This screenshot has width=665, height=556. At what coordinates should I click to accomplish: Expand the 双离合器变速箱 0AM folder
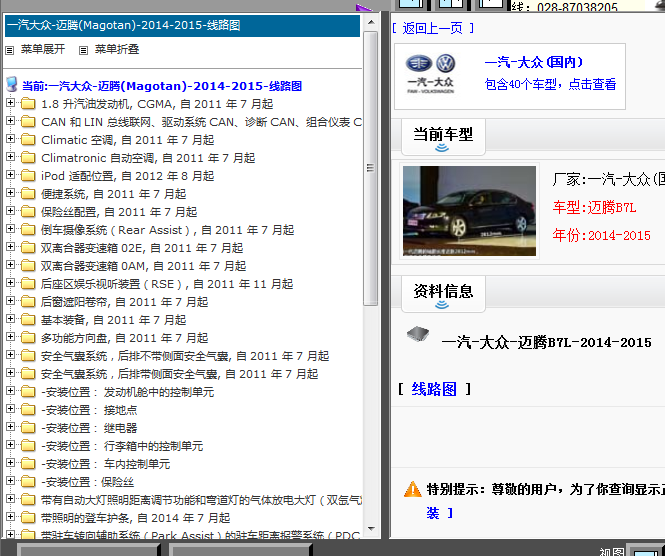[x=11, y=265]
